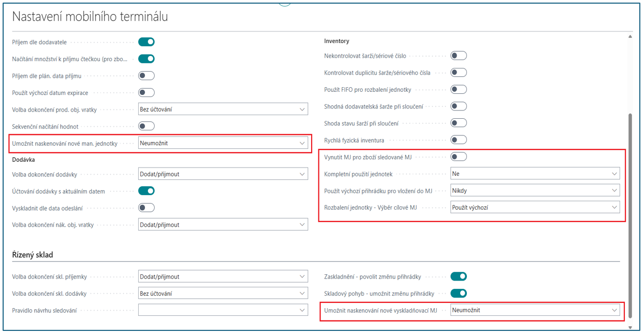
Task: Enable Použít výchozí datum expirace
Action: pyautogui.click(x=146, y=93)
